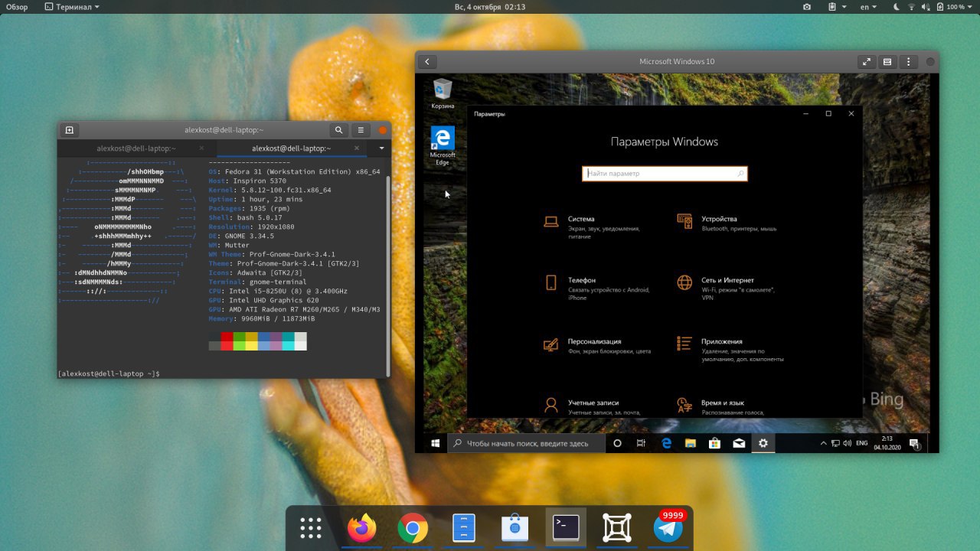Screen dimensions: 980x551
Task: Open Персонализация settings category
Action: [597, 346]
